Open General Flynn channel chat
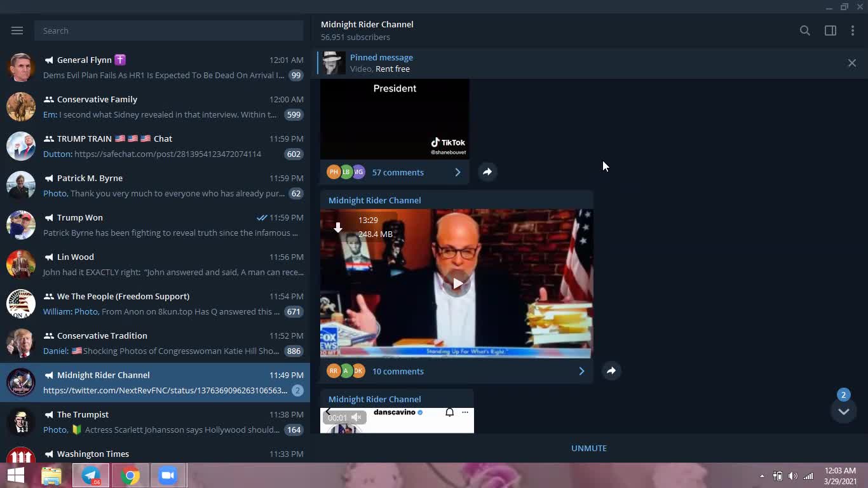 pos(155,67)
